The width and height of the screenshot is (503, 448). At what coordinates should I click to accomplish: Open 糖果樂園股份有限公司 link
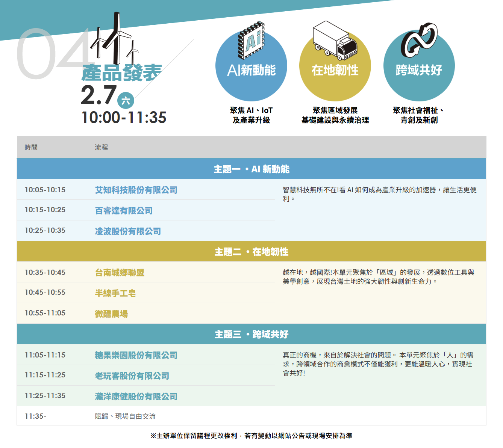point(136,355)
